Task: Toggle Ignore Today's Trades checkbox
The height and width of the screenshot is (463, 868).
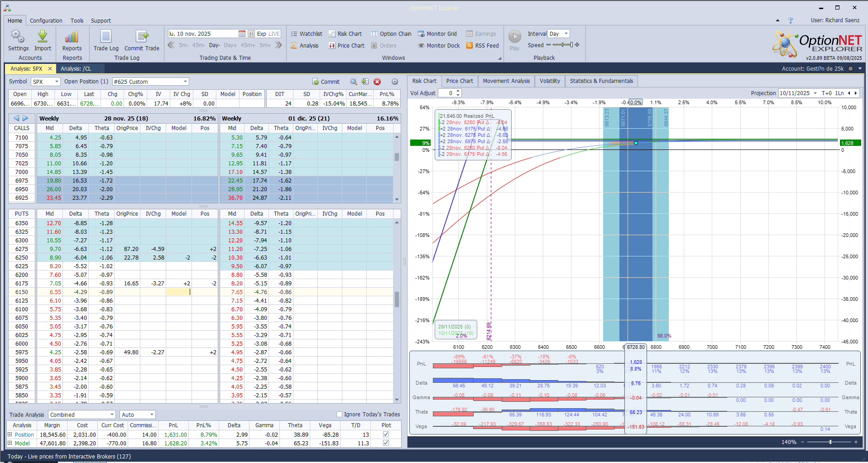Action: [339, 414]
